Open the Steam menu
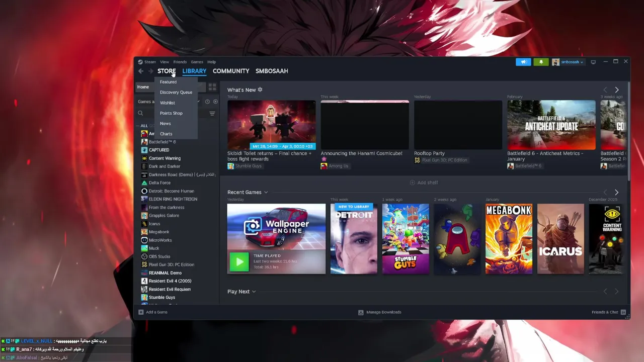Screen dimensions: 644x362 [x=150, y=62]
